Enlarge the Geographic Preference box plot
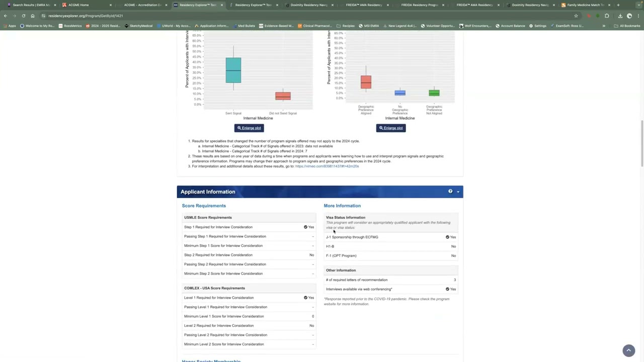 391,128
